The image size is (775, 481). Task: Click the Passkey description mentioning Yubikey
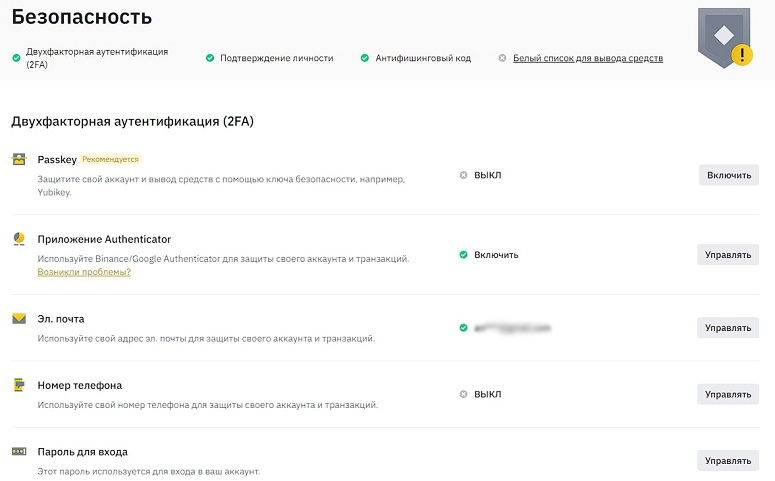point(221,185)
